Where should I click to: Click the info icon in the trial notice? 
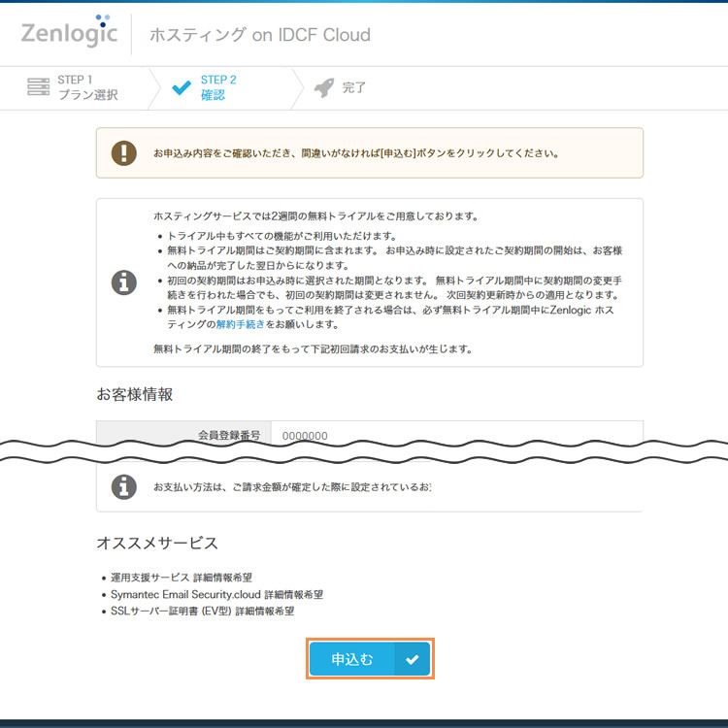coord(123,282)
